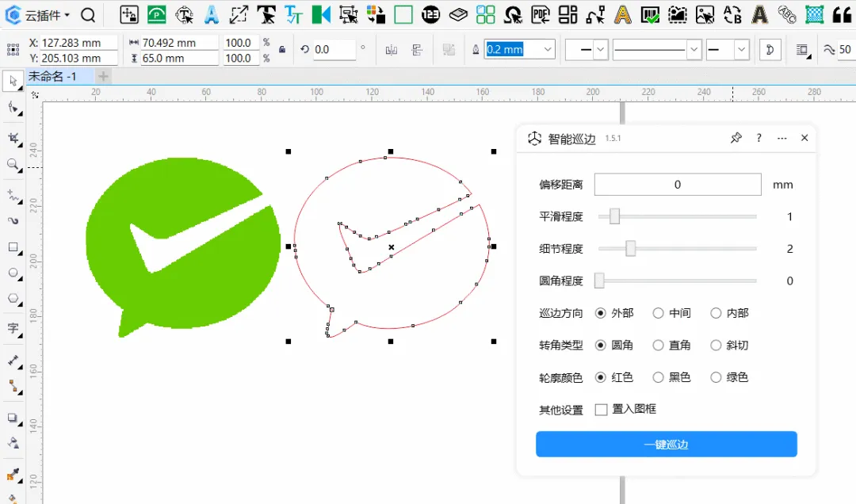Click the four green squares grid icon
Viewport: 856px width, 504px height.
click(485, 15)
